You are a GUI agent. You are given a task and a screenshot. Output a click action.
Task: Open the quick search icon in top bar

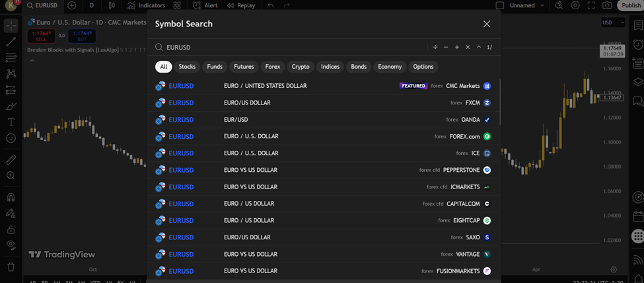(559, 5)
